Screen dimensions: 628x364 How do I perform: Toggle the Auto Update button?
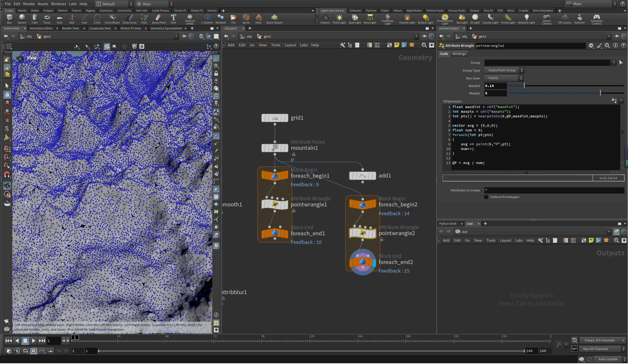[x=608, y=360]
